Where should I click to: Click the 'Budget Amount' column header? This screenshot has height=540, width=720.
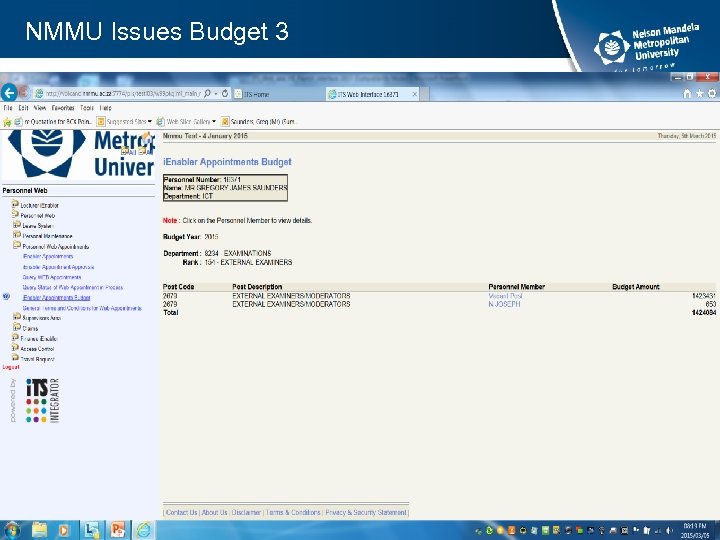pos(636,287)
